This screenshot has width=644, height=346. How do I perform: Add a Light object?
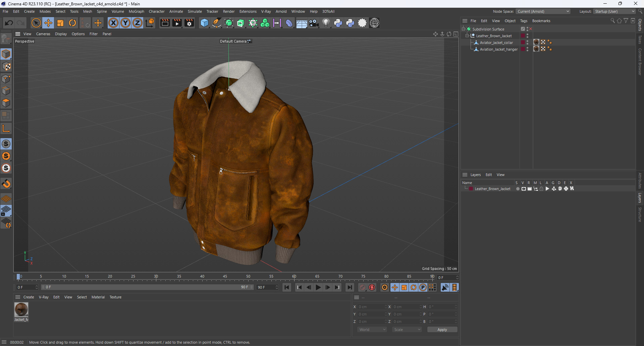[x=326, y=23]
